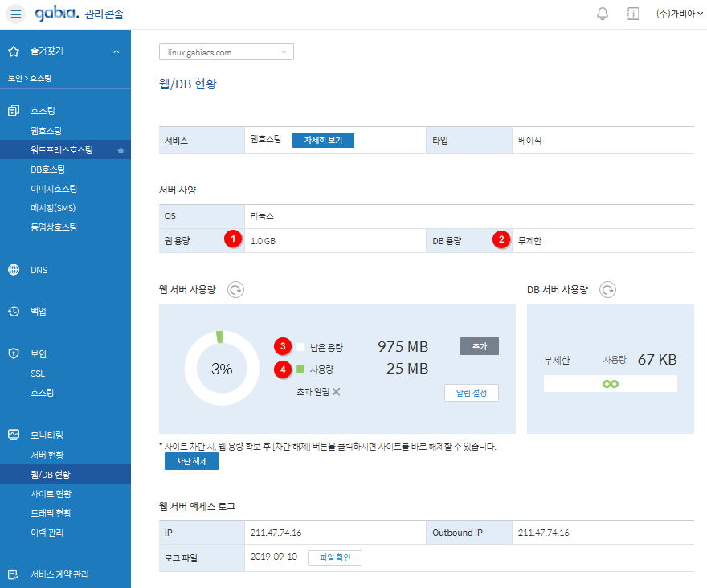
Task: Select 동영상호스팅 in the sidebar
Action: 54,227
